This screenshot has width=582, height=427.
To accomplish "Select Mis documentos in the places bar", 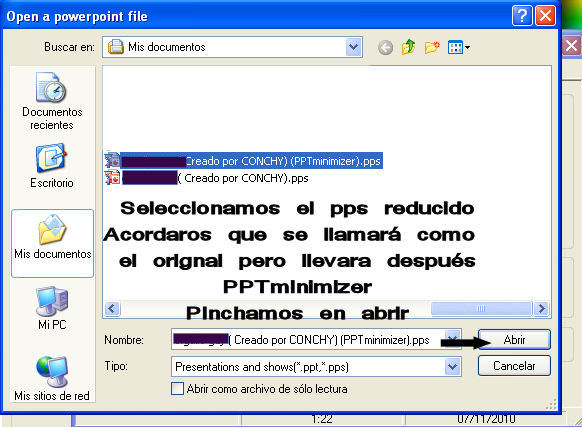I will click(x=52, y=243).
